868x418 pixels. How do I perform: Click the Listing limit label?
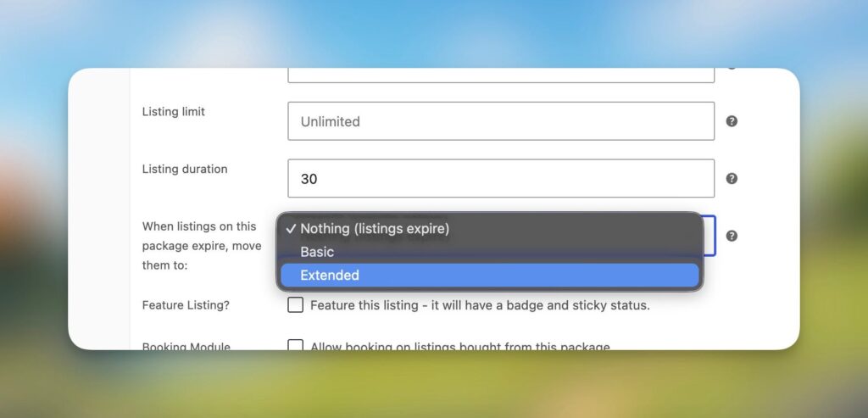point(173,112)
